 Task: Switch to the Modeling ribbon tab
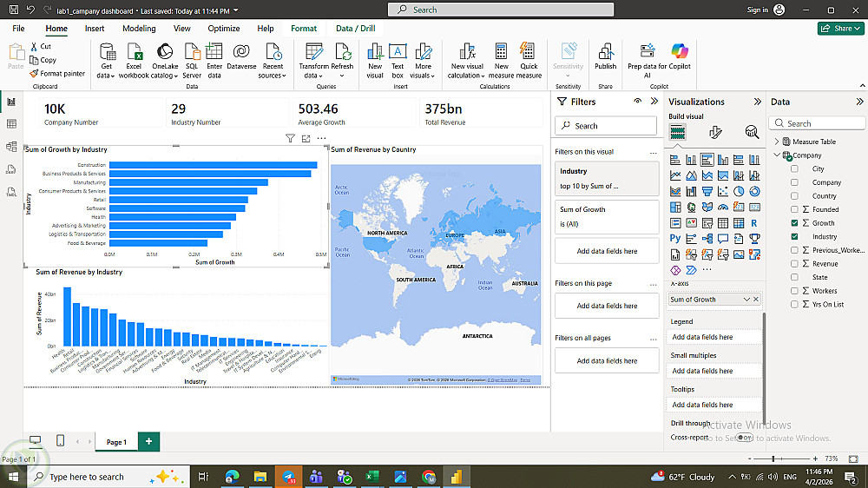coord(139,29)
